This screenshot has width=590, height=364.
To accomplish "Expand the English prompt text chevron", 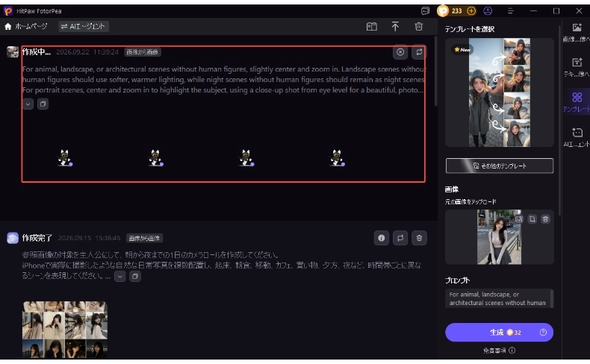I will click(28, 104).
